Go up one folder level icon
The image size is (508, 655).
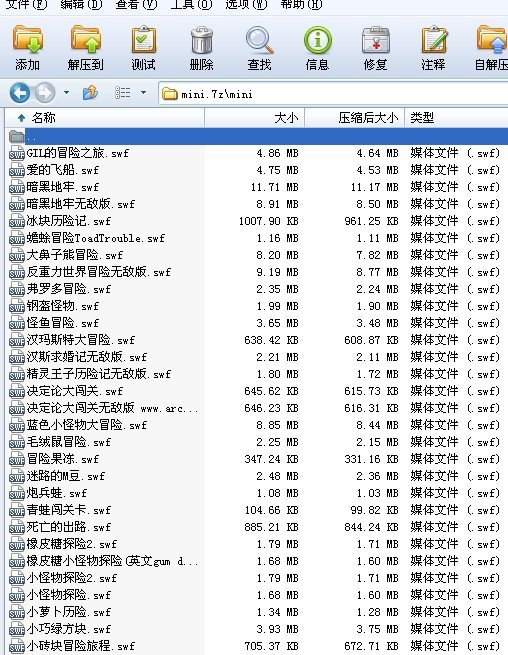coord(90,93)
